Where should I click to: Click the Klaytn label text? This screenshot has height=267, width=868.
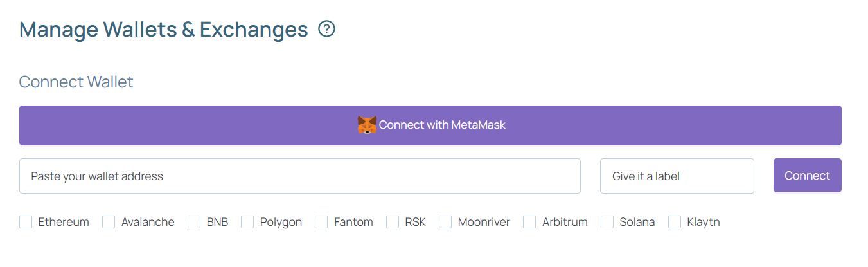[703, 222]
